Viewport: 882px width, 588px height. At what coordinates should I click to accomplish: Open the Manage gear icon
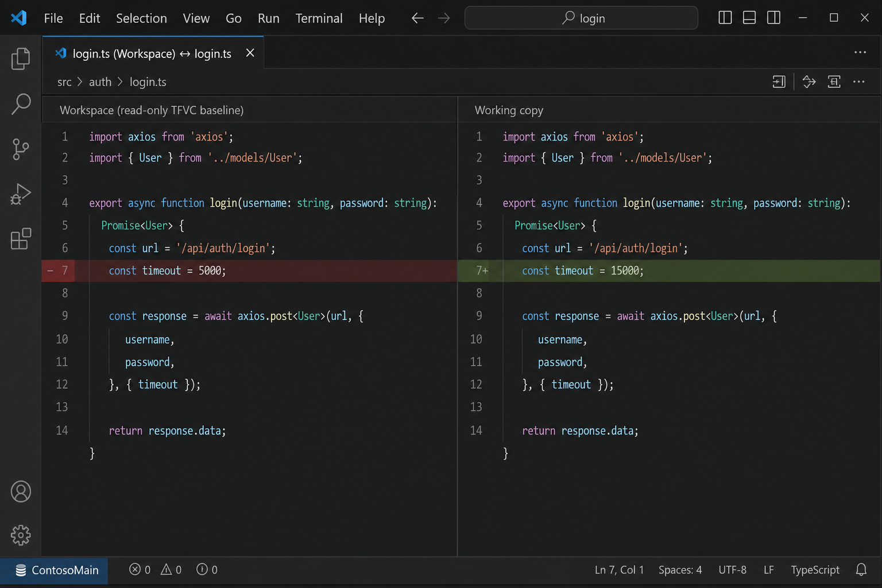21,535
